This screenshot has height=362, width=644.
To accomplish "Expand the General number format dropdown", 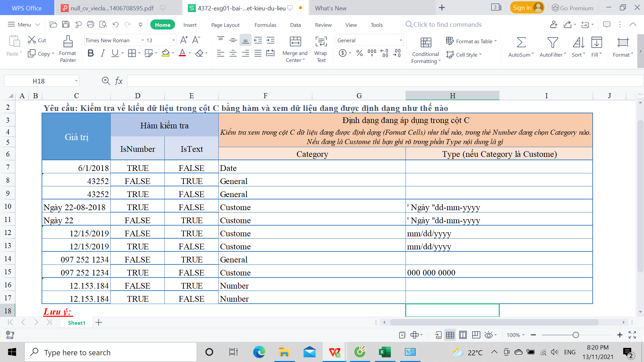I will pyautogui.click(x=401, y=41).
